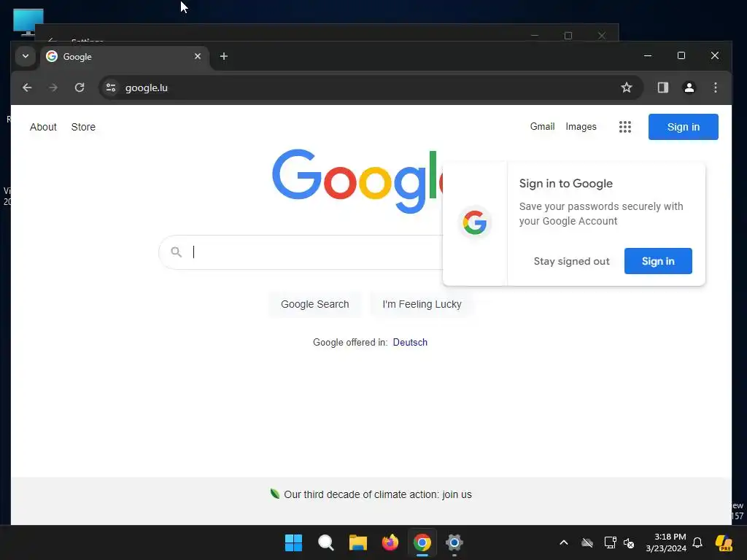Click the Google Search button
Screen dimensions: 747x560
pos(315,304)
